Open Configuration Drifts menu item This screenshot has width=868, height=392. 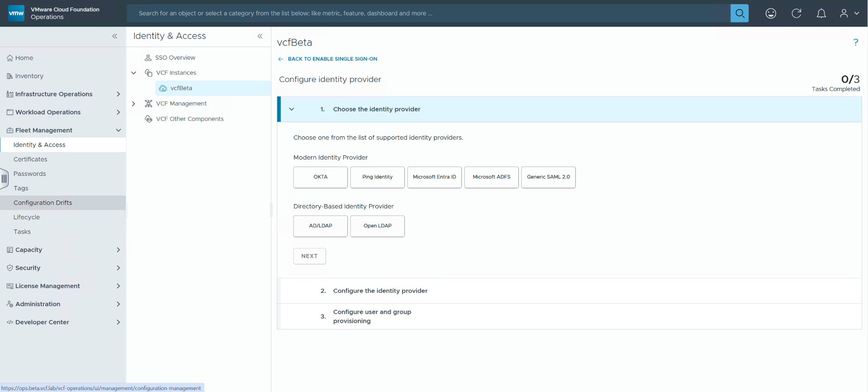click(63, 203)
